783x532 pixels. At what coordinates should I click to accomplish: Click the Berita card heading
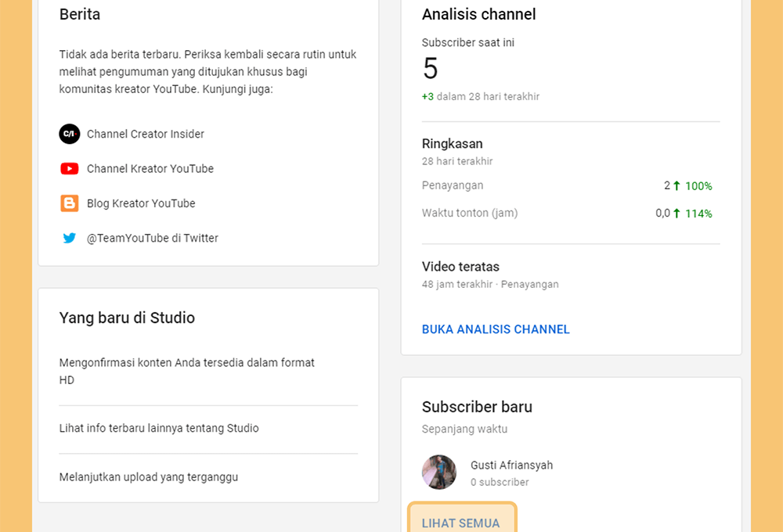click(x=79, y=14)
